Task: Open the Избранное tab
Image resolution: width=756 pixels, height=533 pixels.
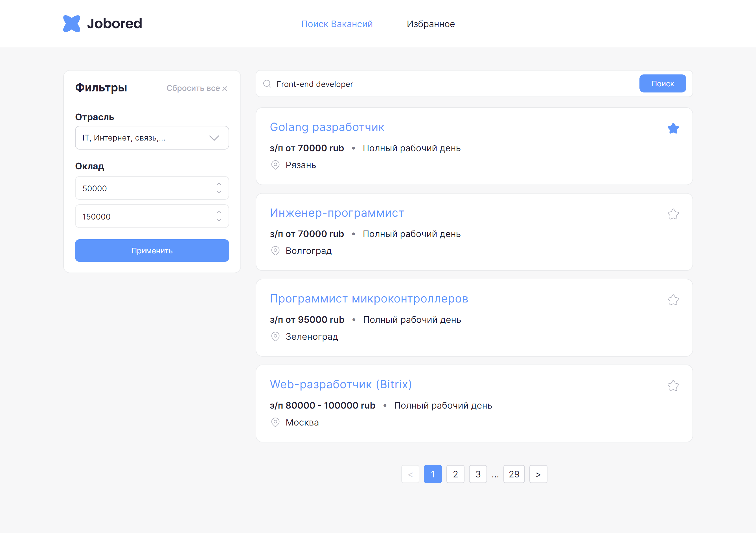Action: pos(431,24)
